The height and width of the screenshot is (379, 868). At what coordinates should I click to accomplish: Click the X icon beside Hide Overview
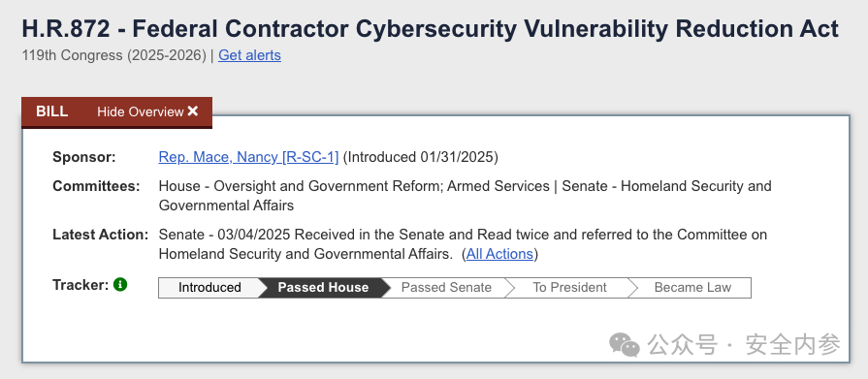click(193, 111)
